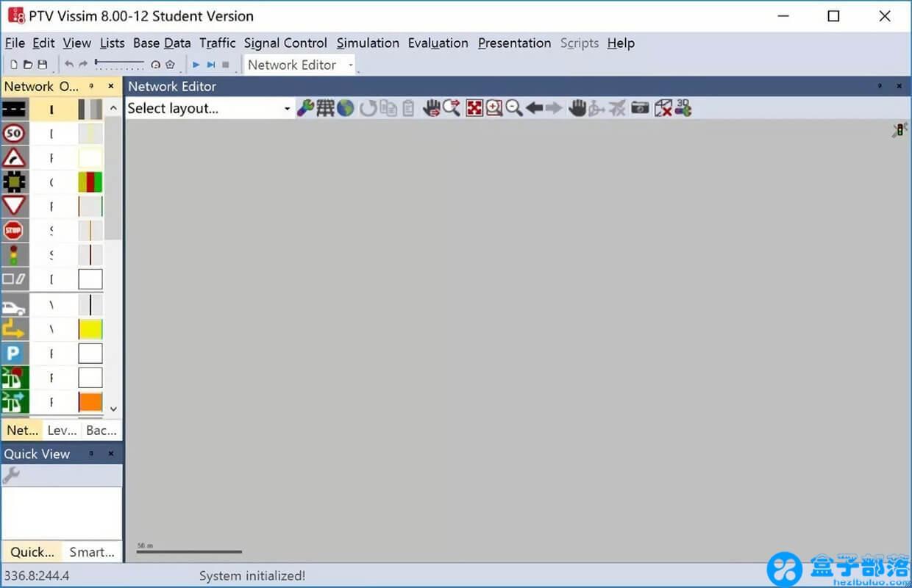Select the Vehicle Inputs car icon
The height and width of the screenshot is (588, 912).
15,305
